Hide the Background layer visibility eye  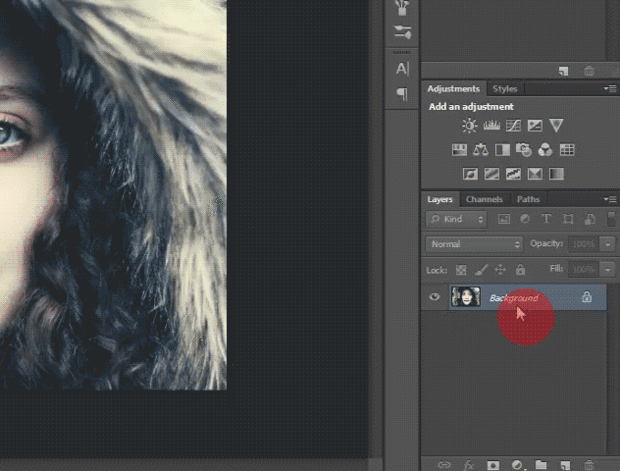click(434, 297)
